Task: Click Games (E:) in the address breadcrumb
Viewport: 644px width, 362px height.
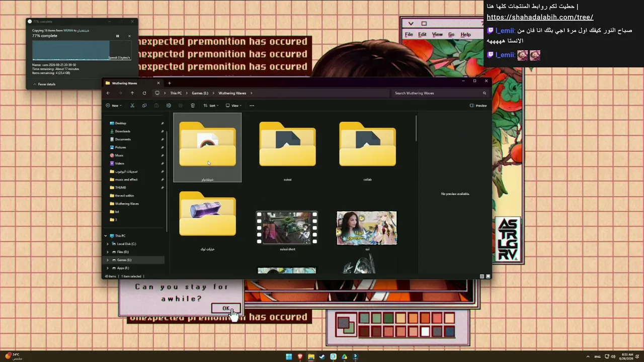Action: tap(200, 93)
